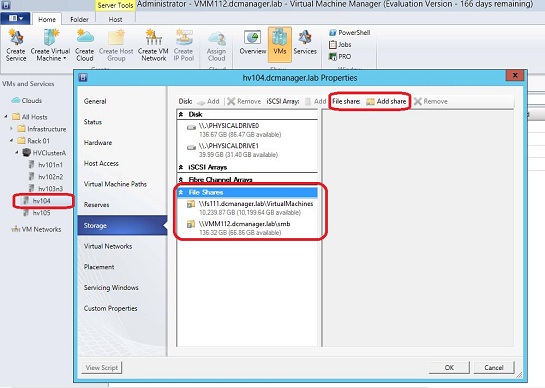Open the General properties page
This screenshot has height=388, width=545.
click(122, 101)
